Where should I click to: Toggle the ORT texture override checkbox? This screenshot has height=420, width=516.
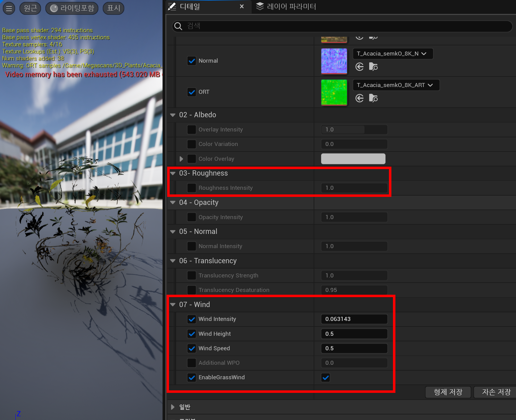(x=192, y=92)
